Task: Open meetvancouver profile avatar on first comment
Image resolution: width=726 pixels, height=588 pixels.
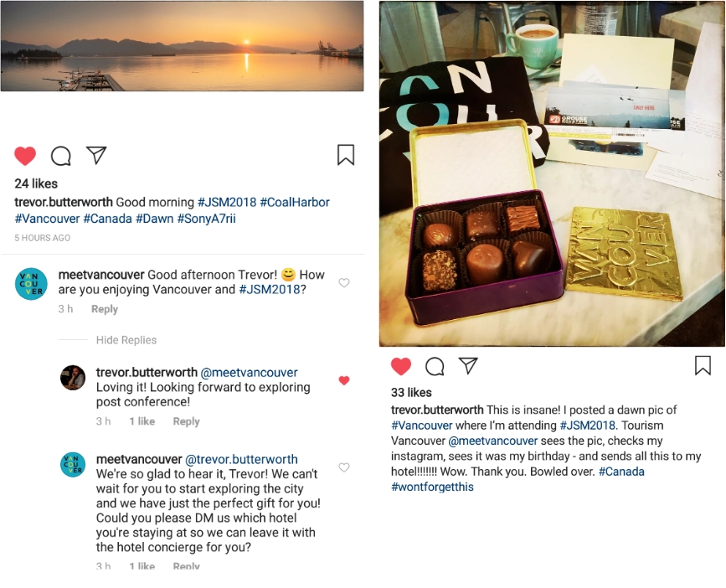Action: (x=31, y=284)
